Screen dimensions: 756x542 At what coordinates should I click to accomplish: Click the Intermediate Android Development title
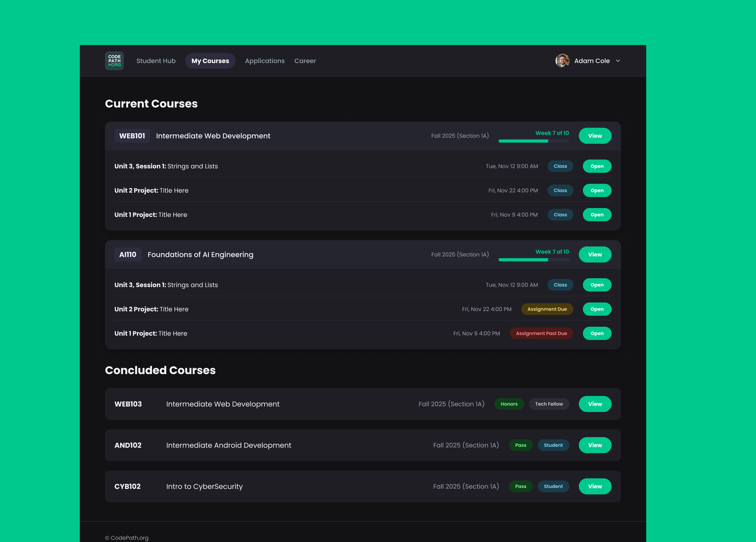coord(229,445)
